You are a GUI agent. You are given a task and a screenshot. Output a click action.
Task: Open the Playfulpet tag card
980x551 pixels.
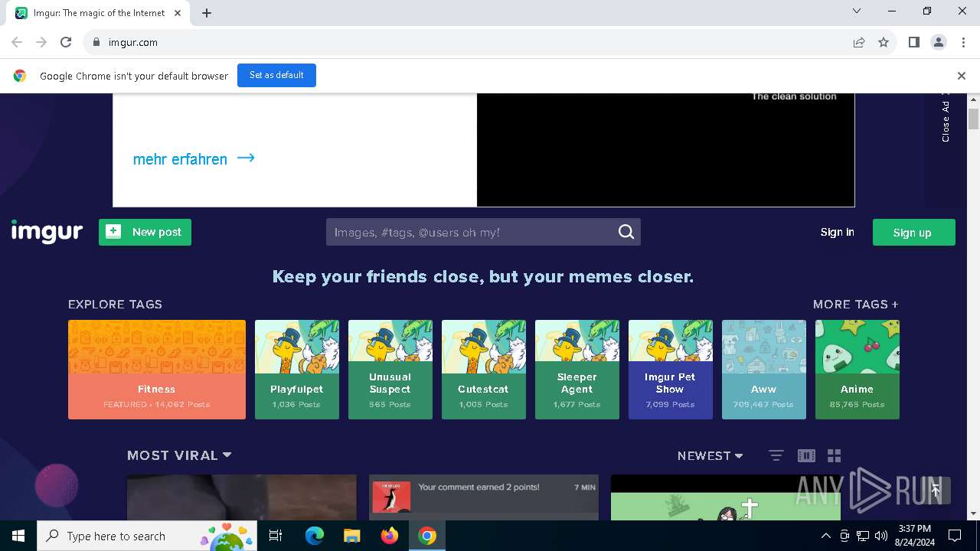297,370
